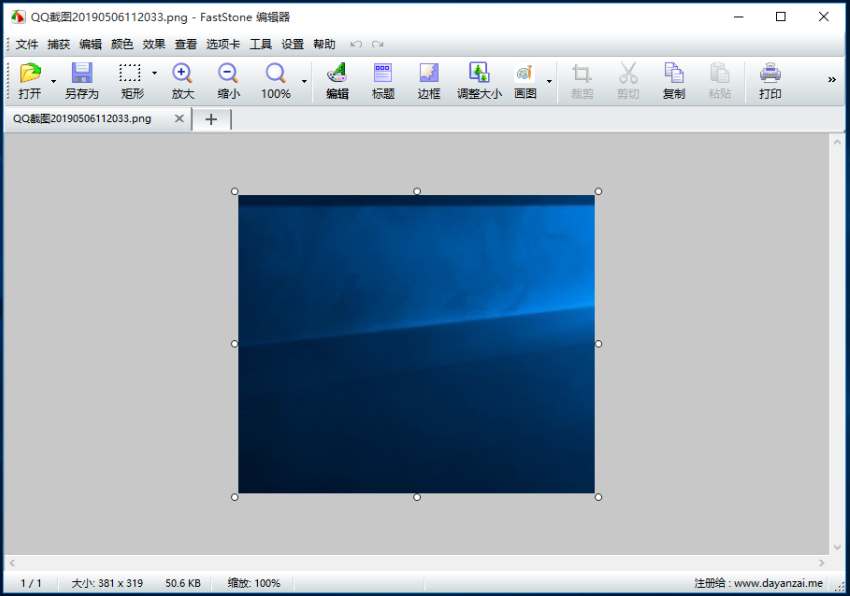Expand the dropdown arrow beside 打开
The height and width of the screenshot is (596, 850).
pos(53,80)
